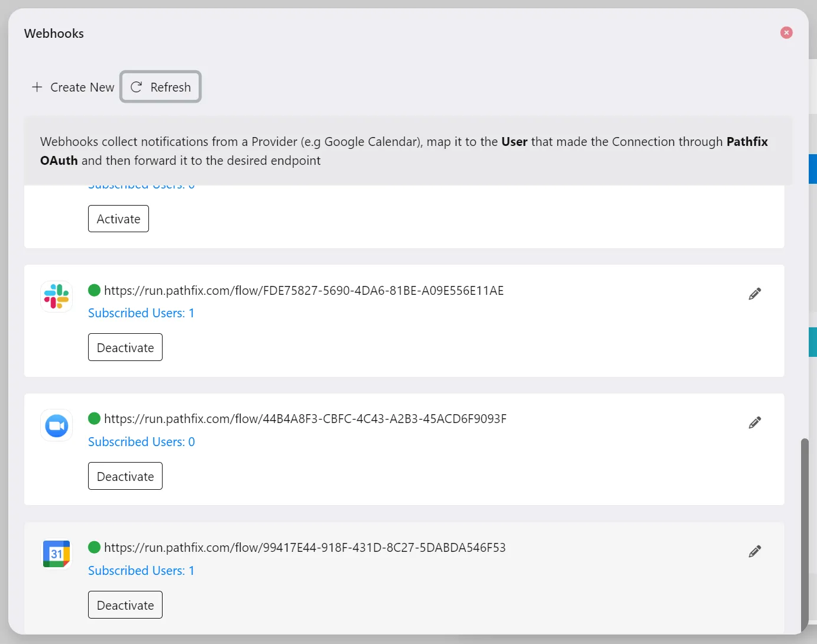817x644 pixels.
Task: Click the URL ending A09E556E11AE
Action: pos(304,290)
